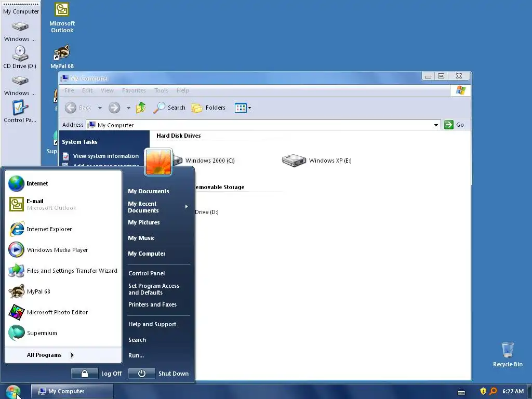
Task: Open Printers and Faxes
Action: click(x=152, y=304)
